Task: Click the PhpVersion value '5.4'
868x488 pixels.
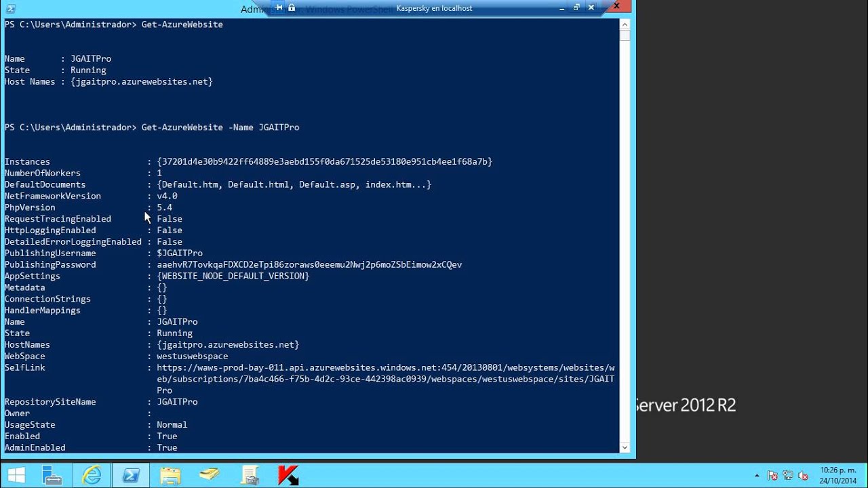Action: (164, 207)
